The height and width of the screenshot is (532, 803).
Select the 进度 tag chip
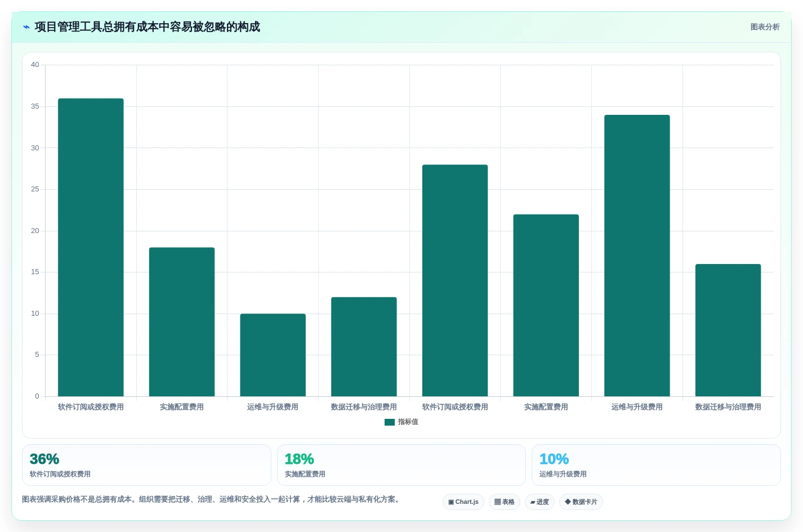click(539, 502)
